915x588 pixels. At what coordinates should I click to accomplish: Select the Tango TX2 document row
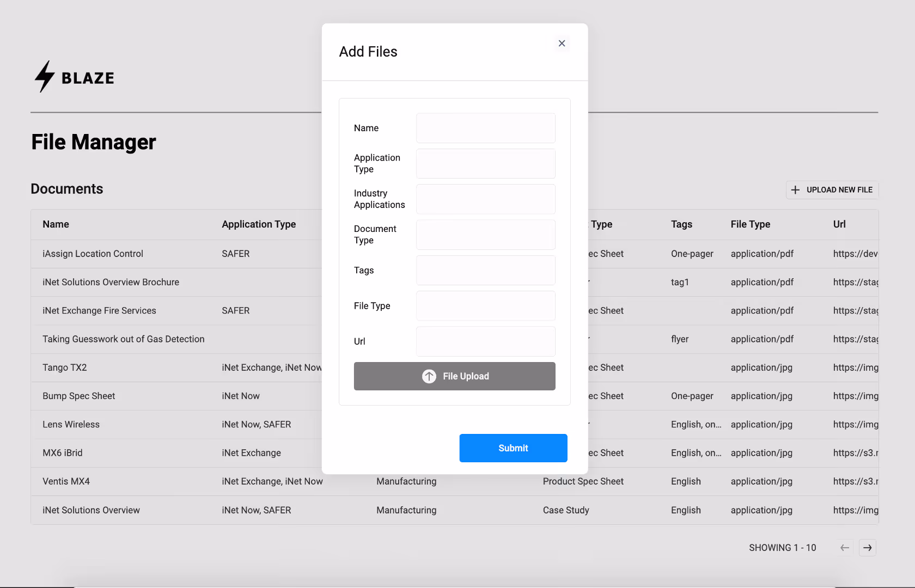64,367
